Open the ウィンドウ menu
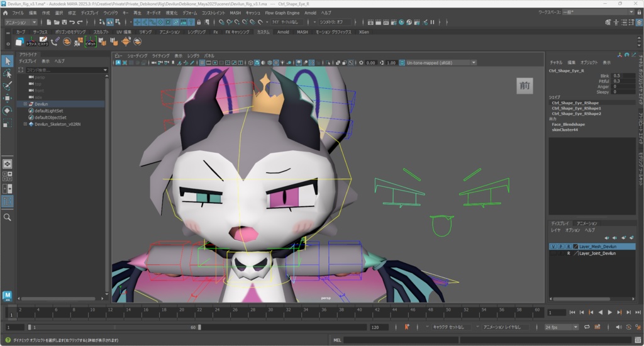The height and width of the screenshot is (346, 644). 110,13
